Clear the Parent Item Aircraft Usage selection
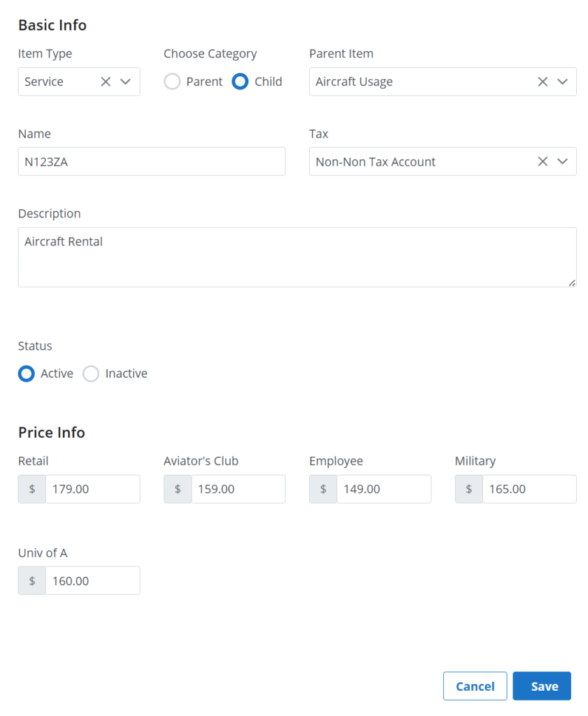This screenshot has width=588, height=716. click(x=543, y=82)
